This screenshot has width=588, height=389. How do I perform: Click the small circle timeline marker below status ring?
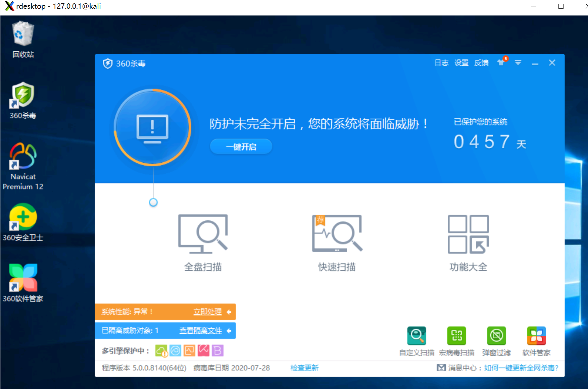pos(153,202)
